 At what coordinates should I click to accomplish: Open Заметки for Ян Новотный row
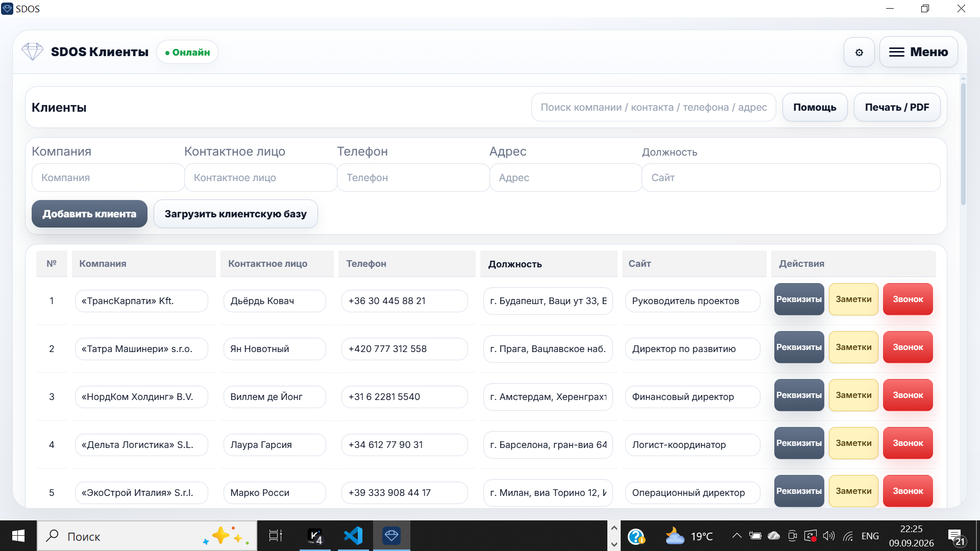point(853,347)
